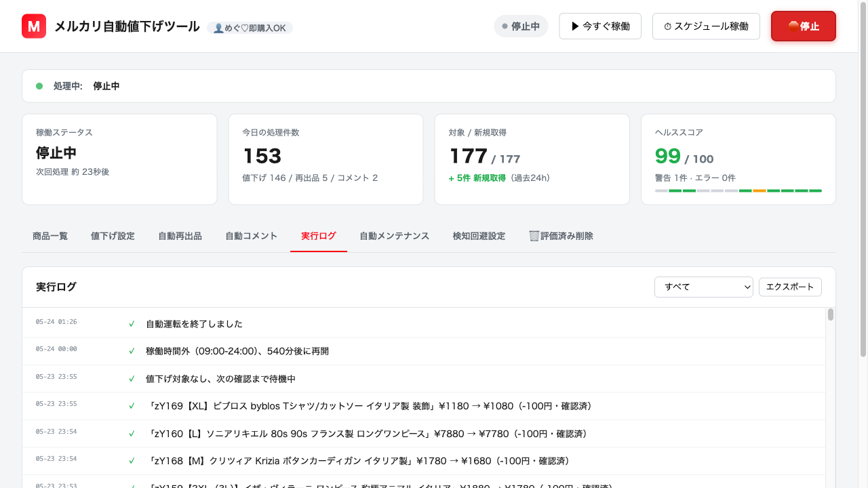Switch to 値下げ設定 tab
Screen dimensions: 868x488
click(x=113, y=236)
